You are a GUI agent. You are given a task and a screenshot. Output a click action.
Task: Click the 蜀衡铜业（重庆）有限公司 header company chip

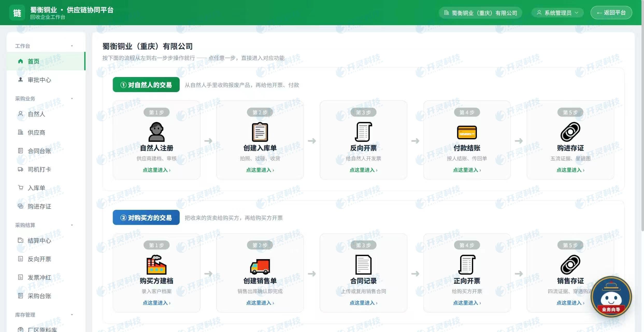(x=480, y=13)
